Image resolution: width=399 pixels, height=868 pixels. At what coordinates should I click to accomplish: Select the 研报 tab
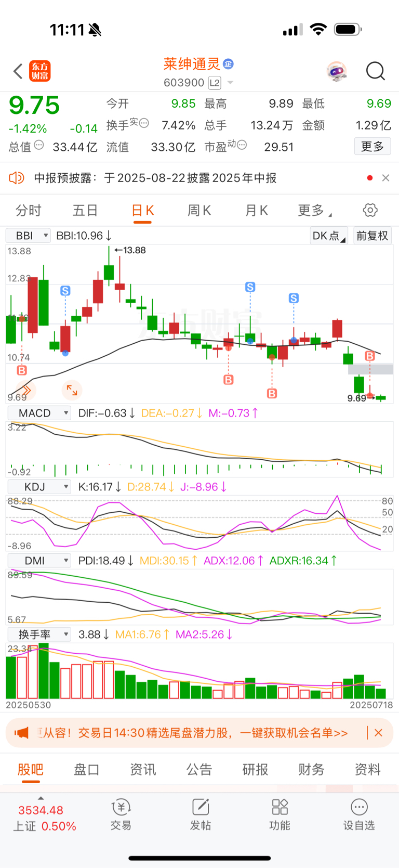tap(256, 770)
